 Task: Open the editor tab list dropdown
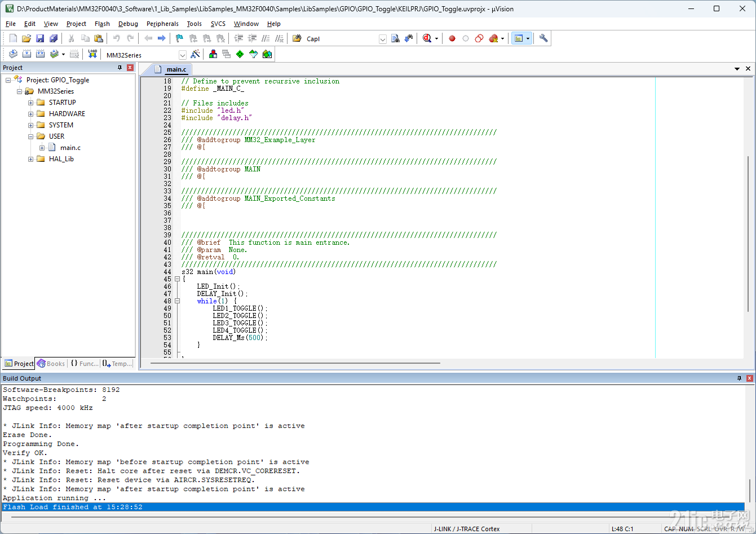(737, 69)
